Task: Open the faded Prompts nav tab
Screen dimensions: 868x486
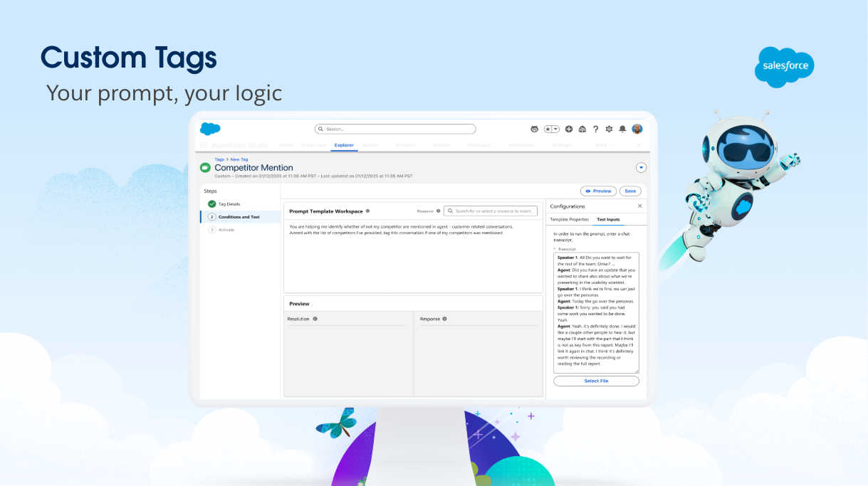Action: click(405, 145)
